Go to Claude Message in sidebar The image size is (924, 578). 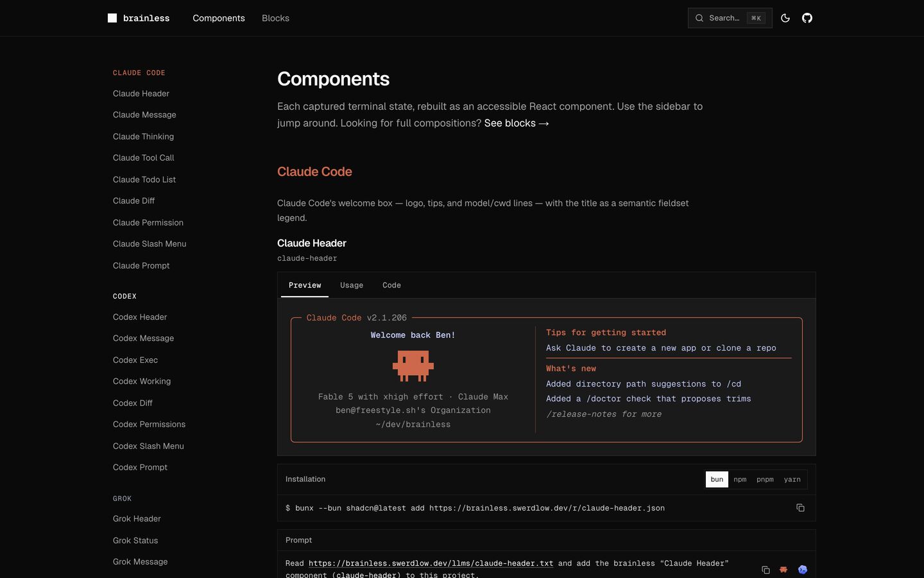(144, 114)
